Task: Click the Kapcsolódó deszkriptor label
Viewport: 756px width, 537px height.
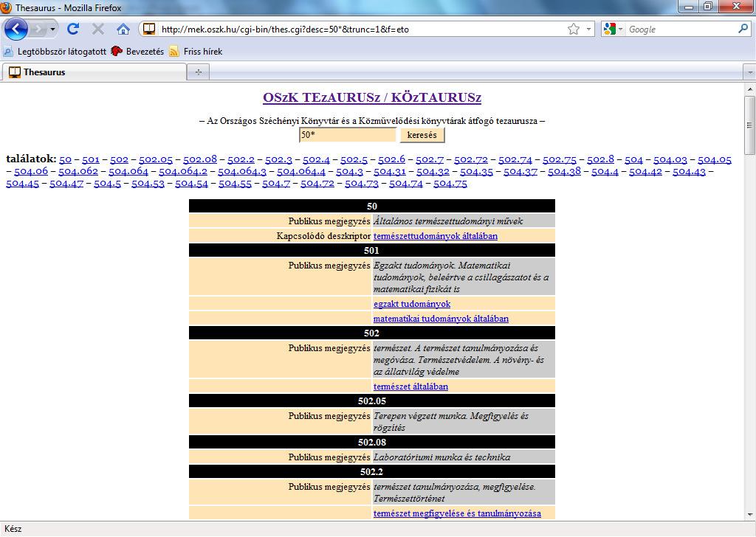Action: 323,236
